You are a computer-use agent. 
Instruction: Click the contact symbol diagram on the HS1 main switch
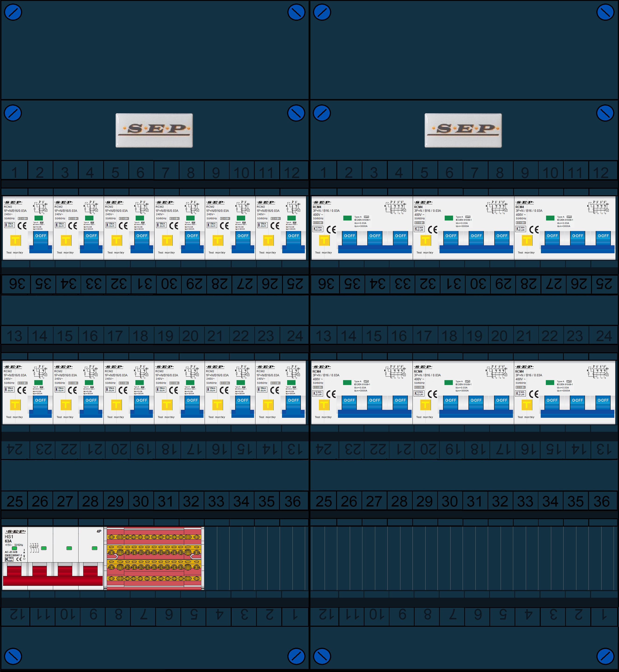34,548
